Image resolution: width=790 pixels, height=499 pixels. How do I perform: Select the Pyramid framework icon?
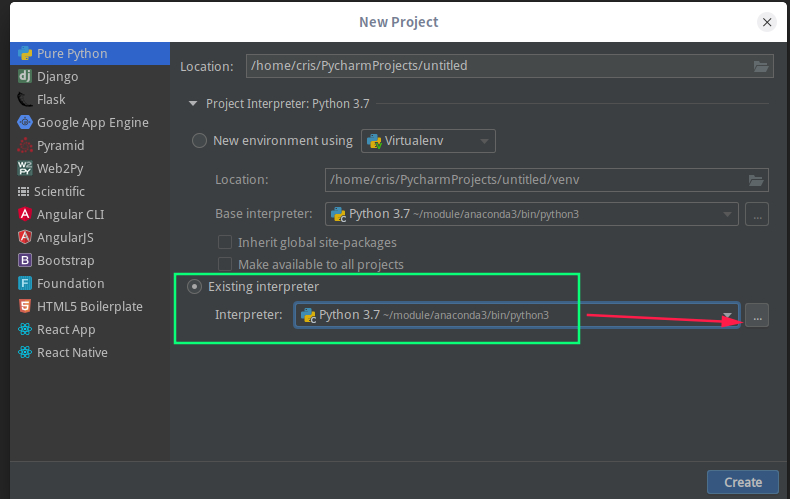click(x=25, y=145)
